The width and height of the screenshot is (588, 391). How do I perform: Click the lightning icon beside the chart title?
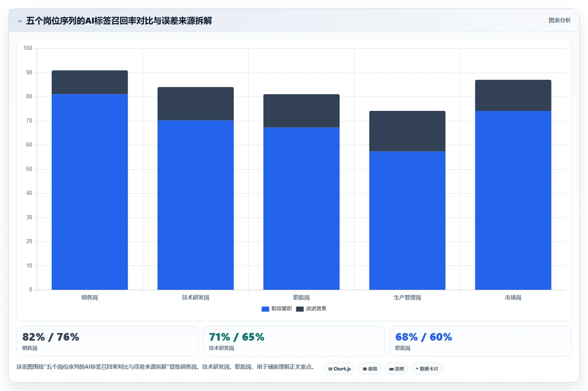[x=20, y=21]
